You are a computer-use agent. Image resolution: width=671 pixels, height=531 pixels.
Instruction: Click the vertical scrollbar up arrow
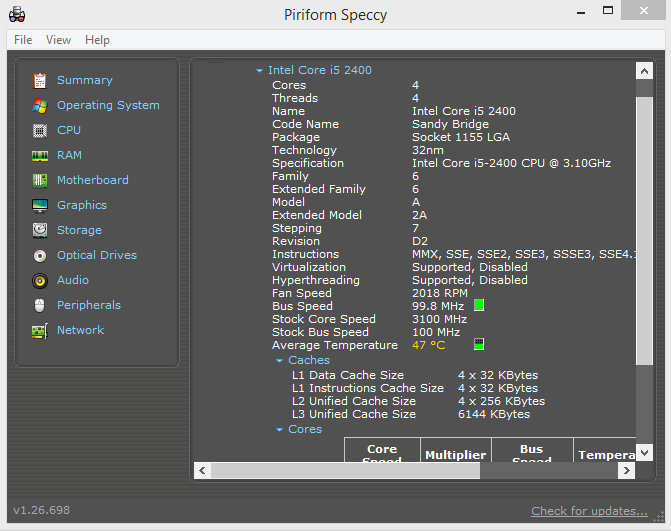coord(644,71)
